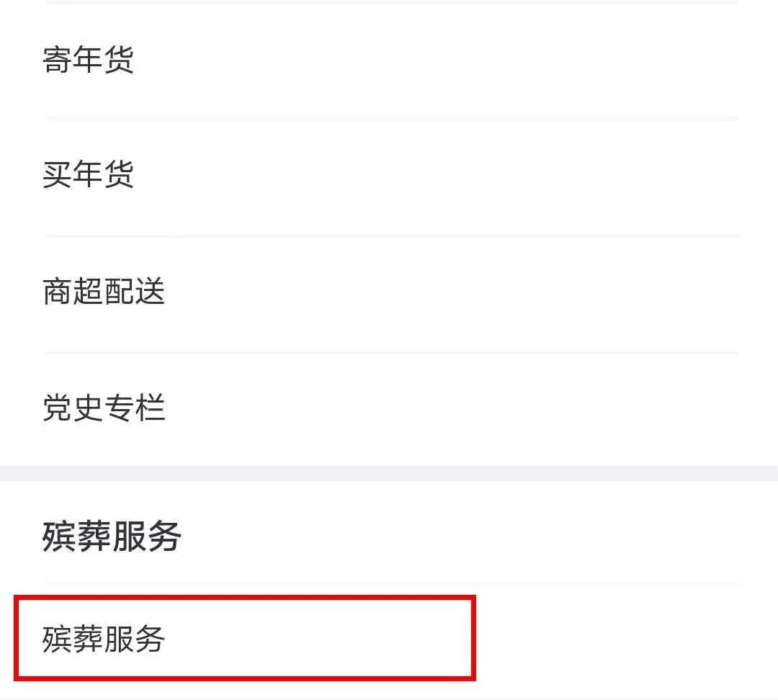Open the 商超配送 service entry
The height and width of the screenshot is (700, 778).
[104, 292]
